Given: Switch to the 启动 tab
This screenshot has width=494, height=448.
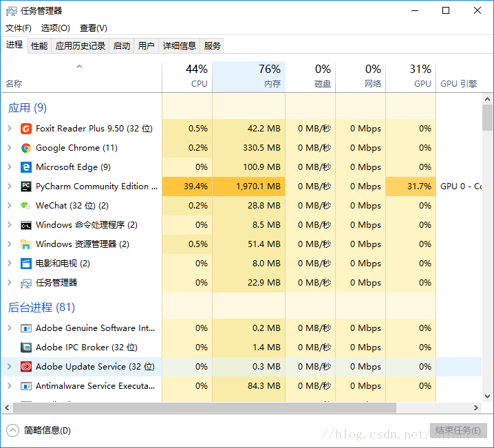Looking at the screenshot, I should [122, 46].
